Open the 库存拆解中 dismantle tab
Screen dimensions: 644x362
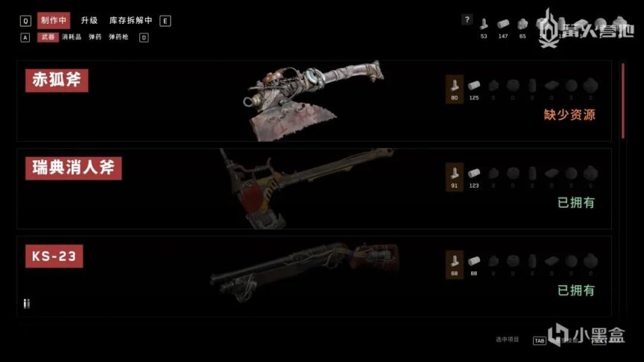pyautogui.click(x=130, y=21)
